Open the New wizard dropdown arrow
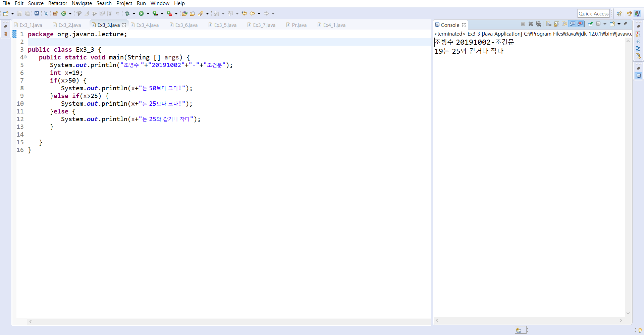Viewport: 644px width, 335px height. click(12, 13)
